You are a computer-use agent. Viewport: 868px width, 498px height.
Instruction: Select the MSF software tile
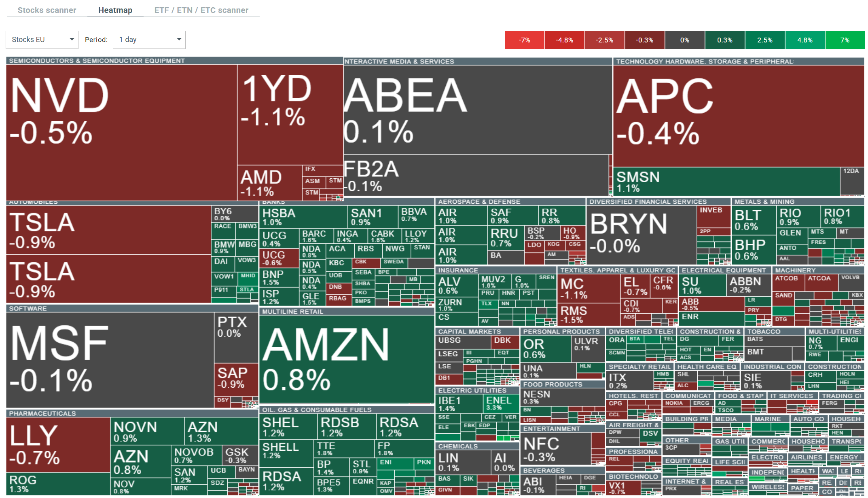[110, 360]
